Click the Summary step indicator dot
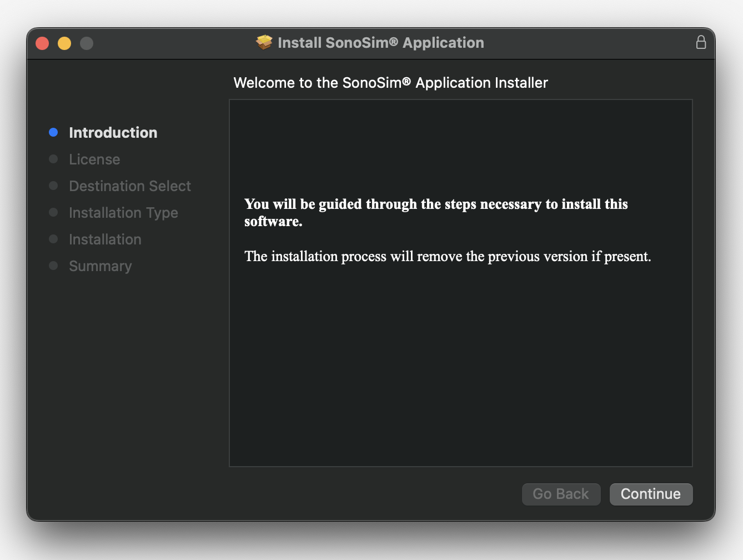 pos(53,266)
